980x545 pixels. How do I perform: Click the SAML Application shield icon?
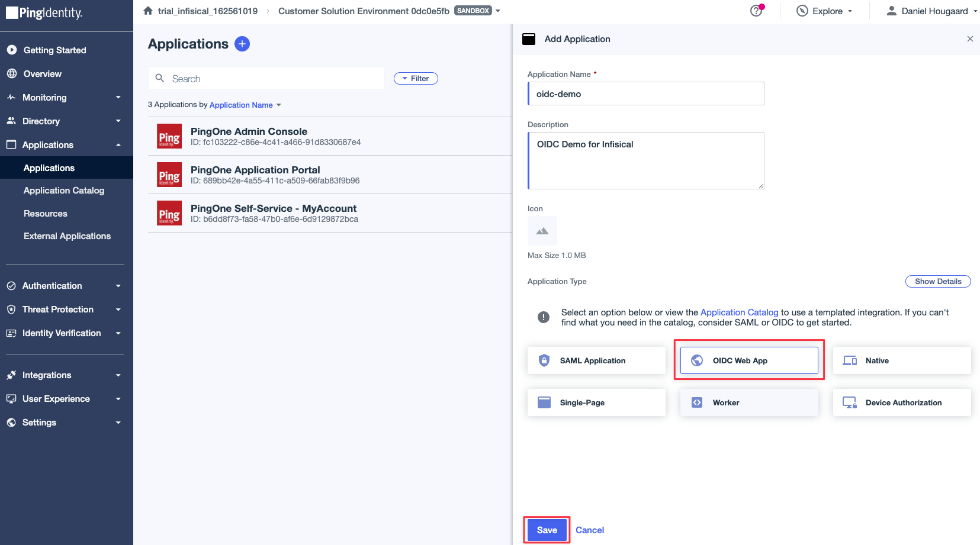click(544, 360)
